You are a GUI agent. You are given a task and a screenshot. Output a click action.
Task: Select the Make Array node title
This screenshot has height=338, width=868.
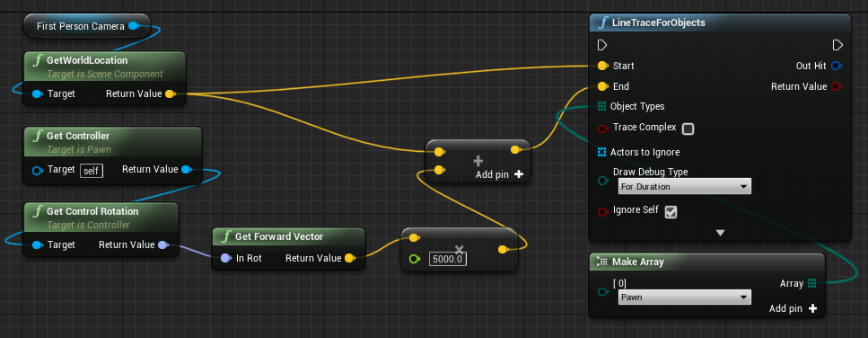[x=637, y=262]
